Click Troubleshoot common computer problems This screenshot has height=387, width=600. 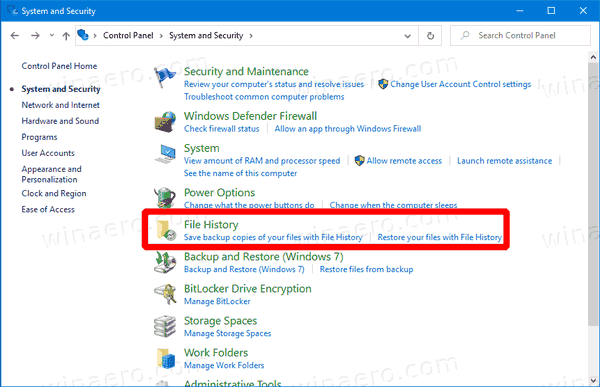(264, 97)
